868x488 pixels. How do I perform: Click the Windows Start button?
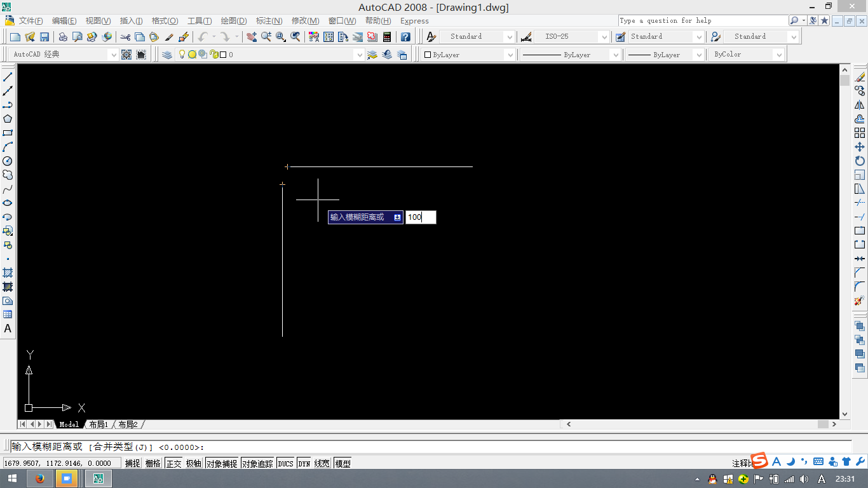(x=13, y=478)
